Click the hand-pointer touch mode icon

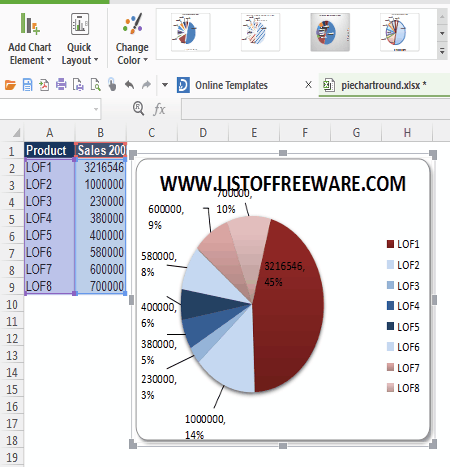[x=112, y=84]
